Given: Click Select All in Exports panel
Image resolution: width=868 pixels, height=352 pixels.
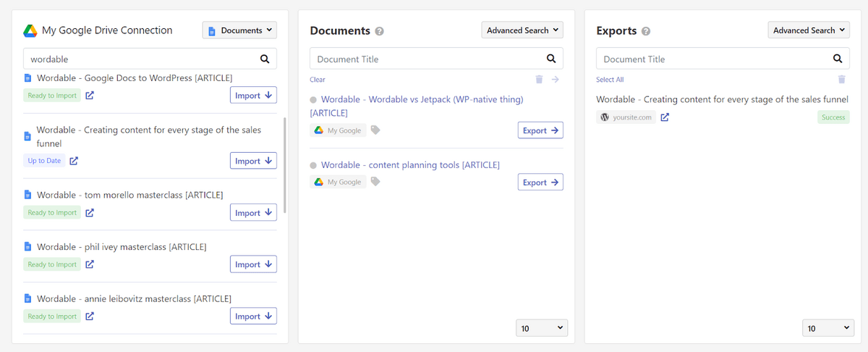Looking at the screenshot, I should (x=610, y=80).
